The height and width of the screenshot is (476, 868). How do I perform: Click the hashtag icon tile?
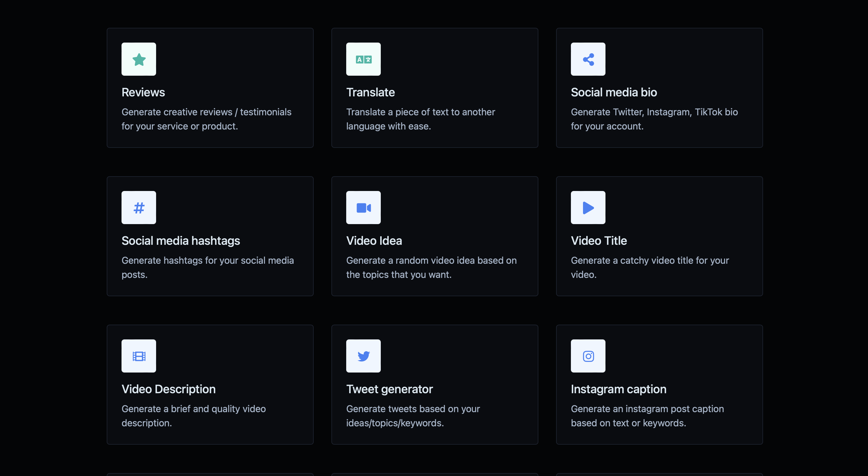[x=138, y=208]
